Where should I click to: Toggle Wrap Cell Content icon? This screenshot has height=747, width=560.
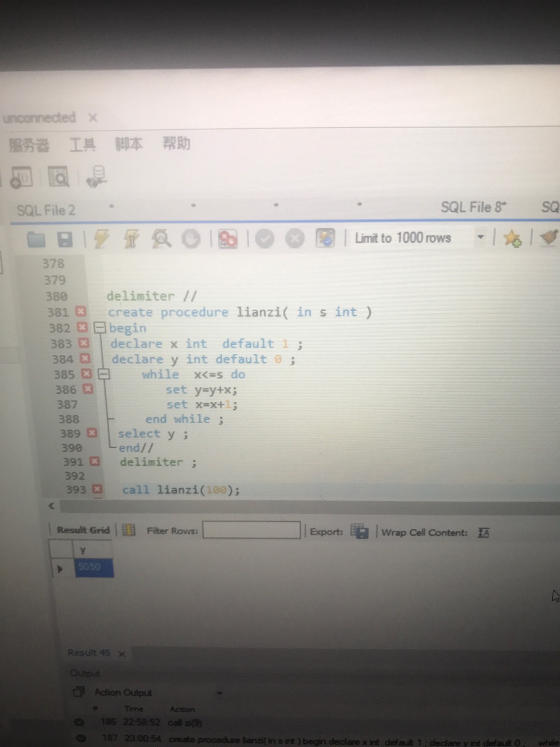click(x=483, y=533)
